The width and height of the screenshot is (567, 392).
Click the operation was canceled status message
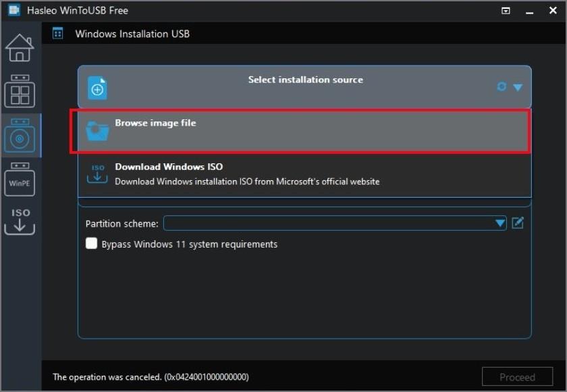click(x=151, y=377)
